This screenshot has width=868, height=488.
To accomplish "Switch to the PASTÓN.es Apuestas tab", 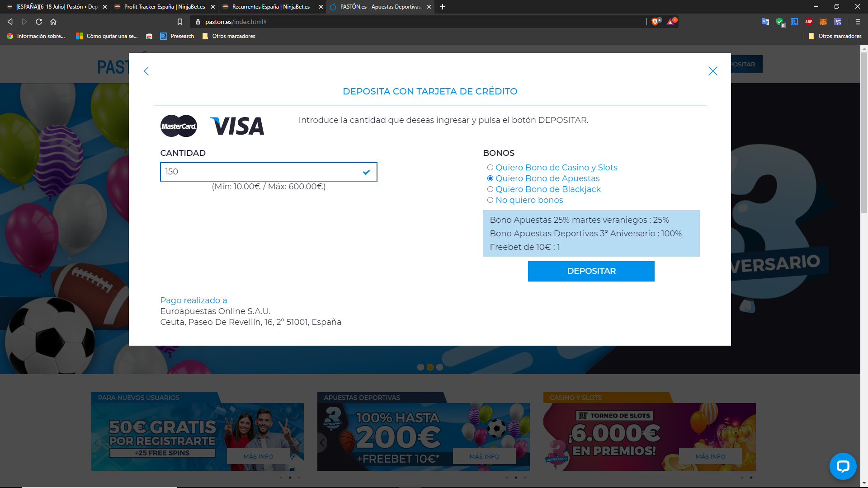I will click(x=380, y=7).
